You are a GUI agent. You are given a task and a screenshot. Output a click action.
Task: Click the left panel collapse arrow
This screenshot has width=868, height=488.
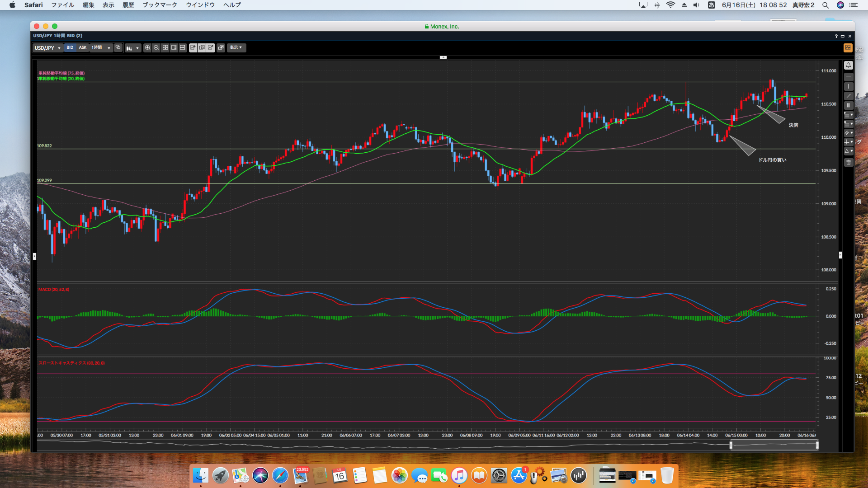click(x=34, y=256)
